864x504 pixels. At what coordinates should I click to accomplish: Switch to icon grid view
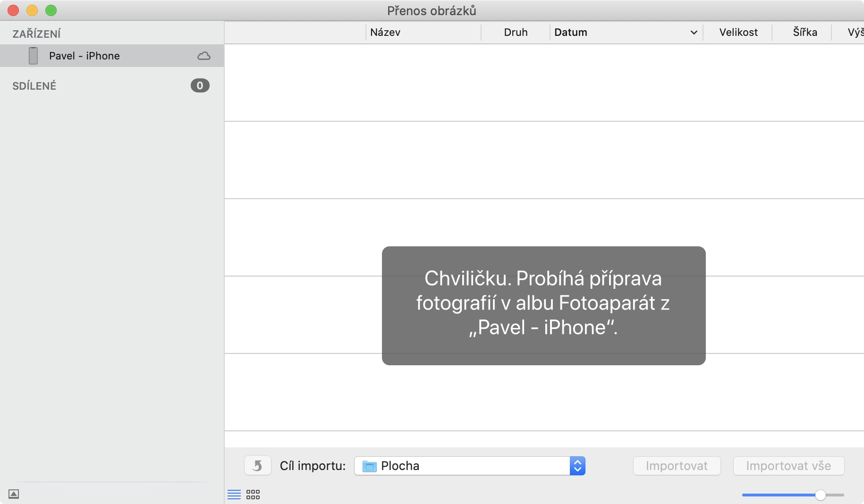pos(253,494)
